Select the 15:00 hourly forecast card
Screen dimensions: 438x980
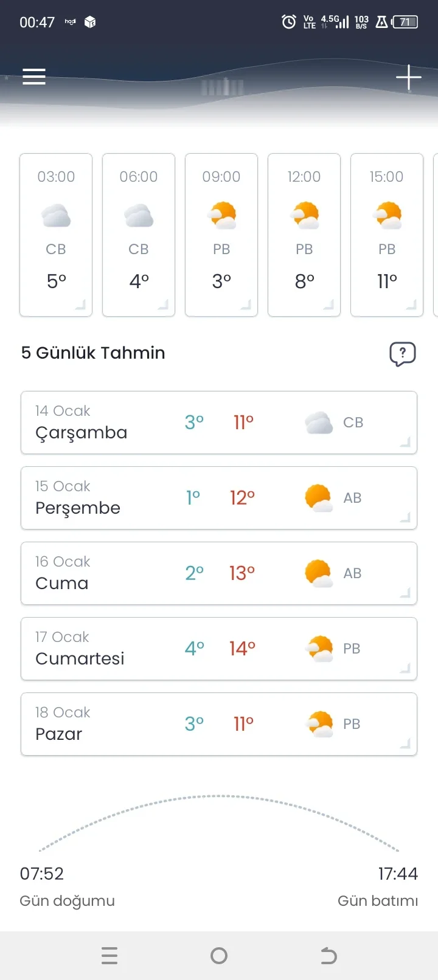coord(387,235)
